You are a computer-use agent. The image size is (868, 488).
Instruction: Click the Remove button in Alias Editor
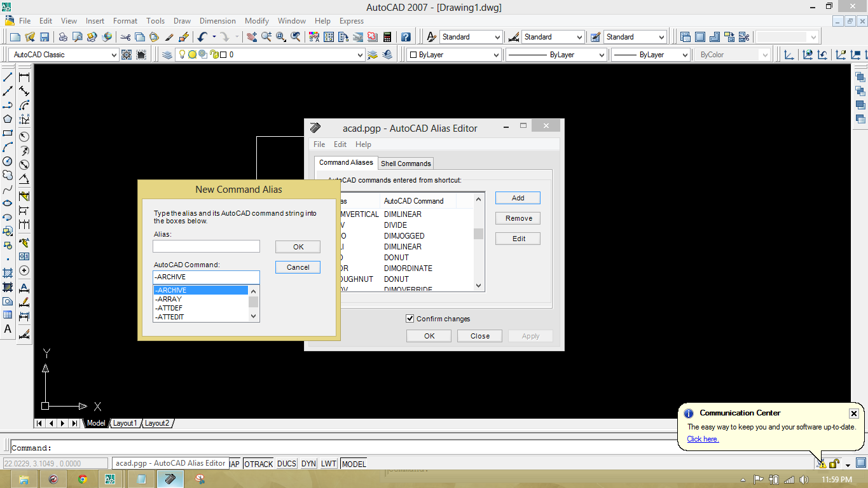[x=517, y=218]
